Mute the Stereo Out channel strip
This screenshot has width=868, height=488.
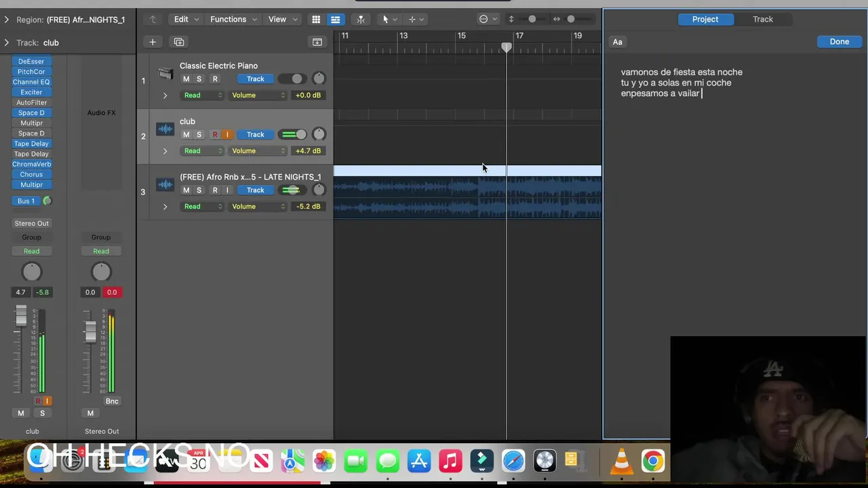coord(90,413)
